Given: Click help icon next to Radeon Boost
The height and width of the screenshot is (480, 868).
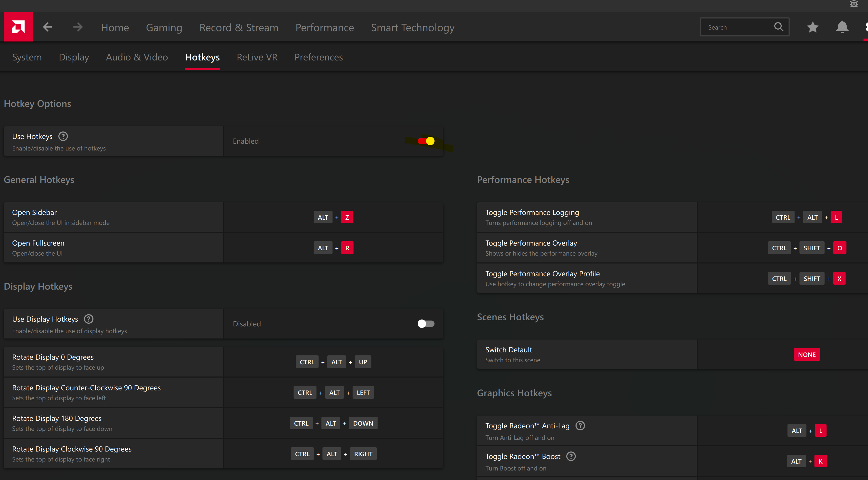Looking at the screenshot, I should (571, 457).
